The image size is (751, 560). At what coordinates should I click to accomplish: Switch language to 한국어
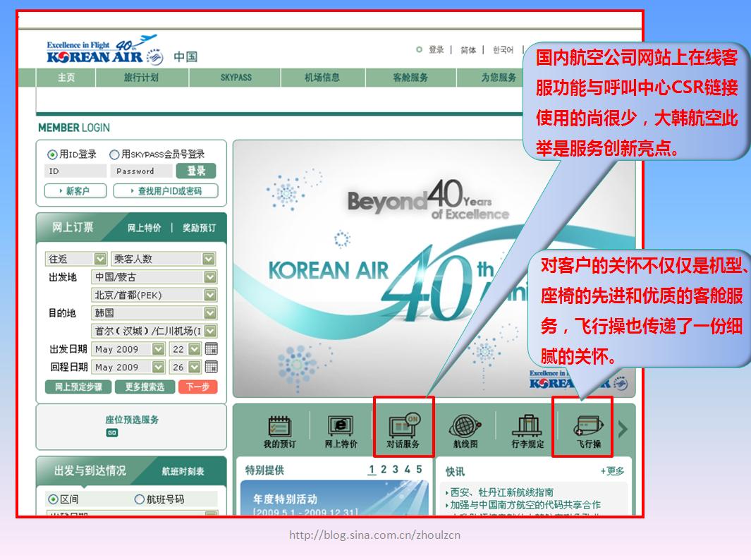tap(503, 50)
